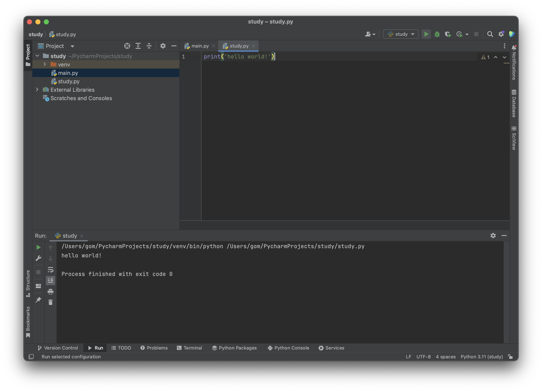Image resolution: width=542 pixels, height=392 pixels.
Task: Open study run configuration dropdown
Action: (x=401, y=34)
